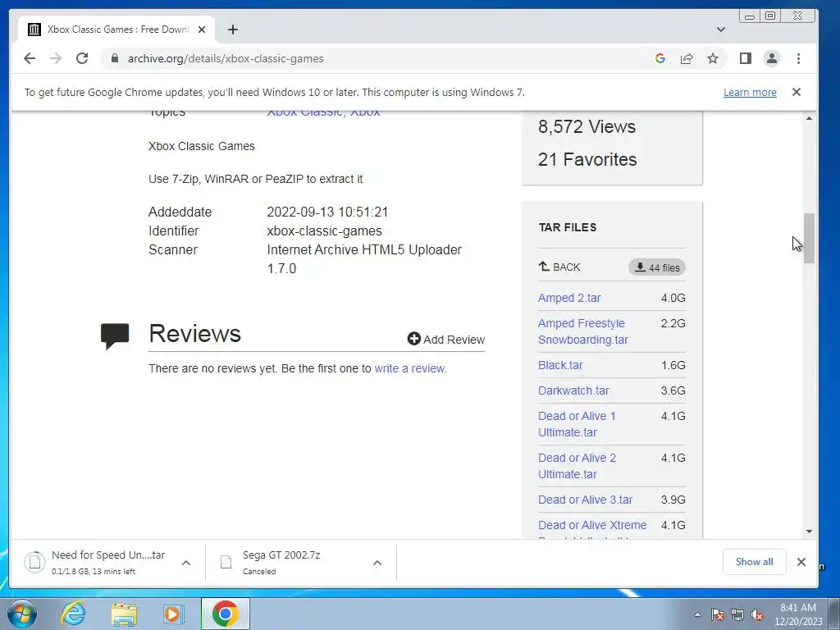Click the page scrollbar down arrow
Viewport: 840px width, 630px height.
click(809, 532)
